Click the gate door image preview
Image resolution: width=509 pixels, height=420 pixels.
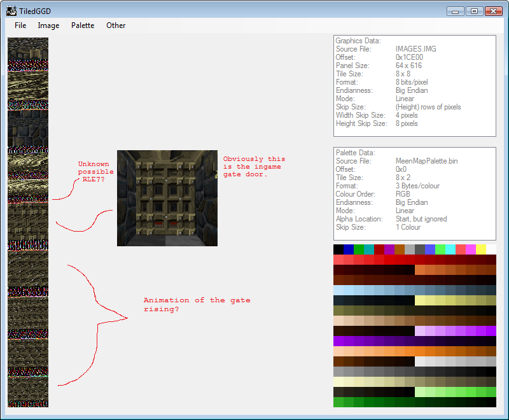[x=167, y=199]
